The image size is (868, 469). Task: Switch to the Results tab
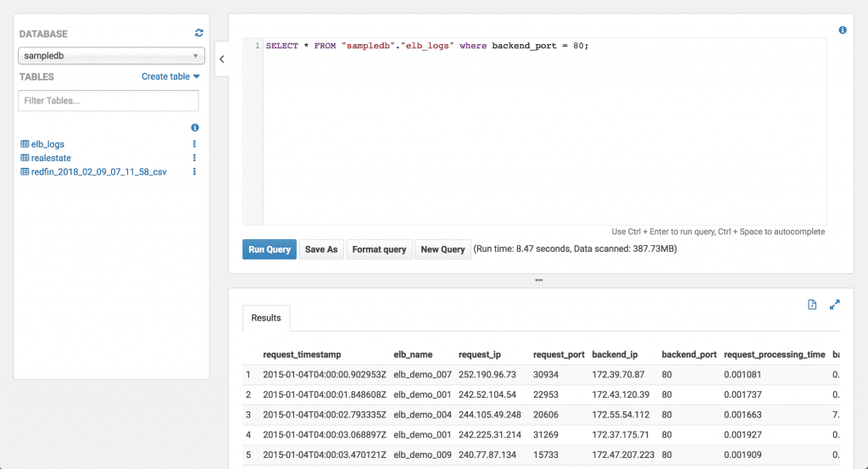point(266,318)
